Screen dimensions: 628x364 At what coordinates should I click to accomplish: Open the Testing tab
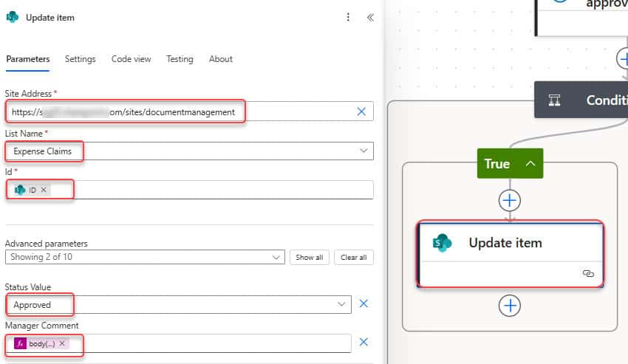click(x=180, y=59)
